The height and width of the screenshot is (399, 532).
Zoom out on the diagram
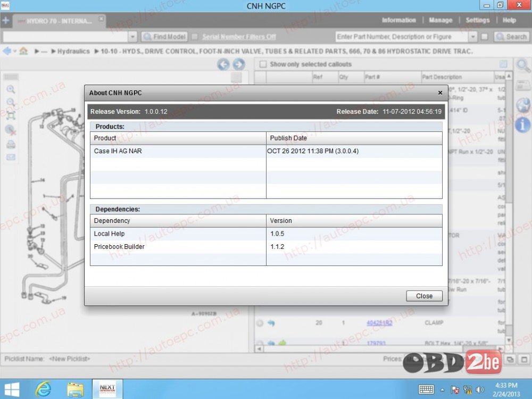pos(11,102)
